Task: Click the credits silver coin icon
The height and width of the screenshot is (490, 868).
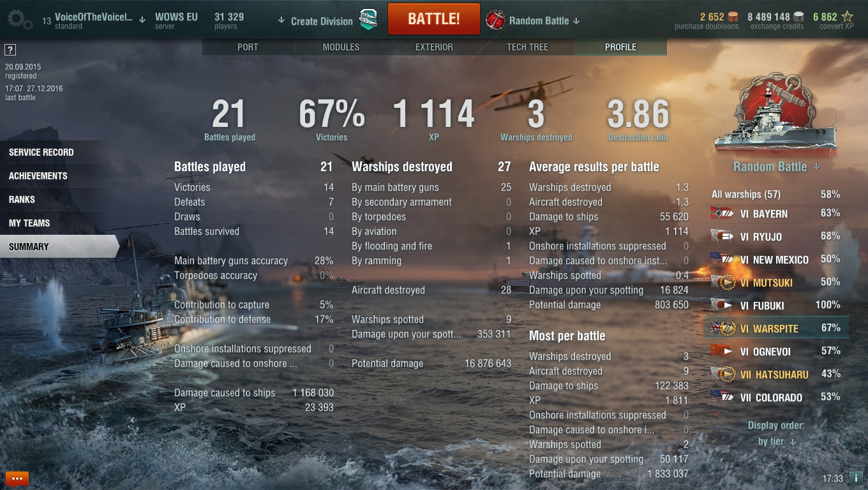Action: pos(799,17)
